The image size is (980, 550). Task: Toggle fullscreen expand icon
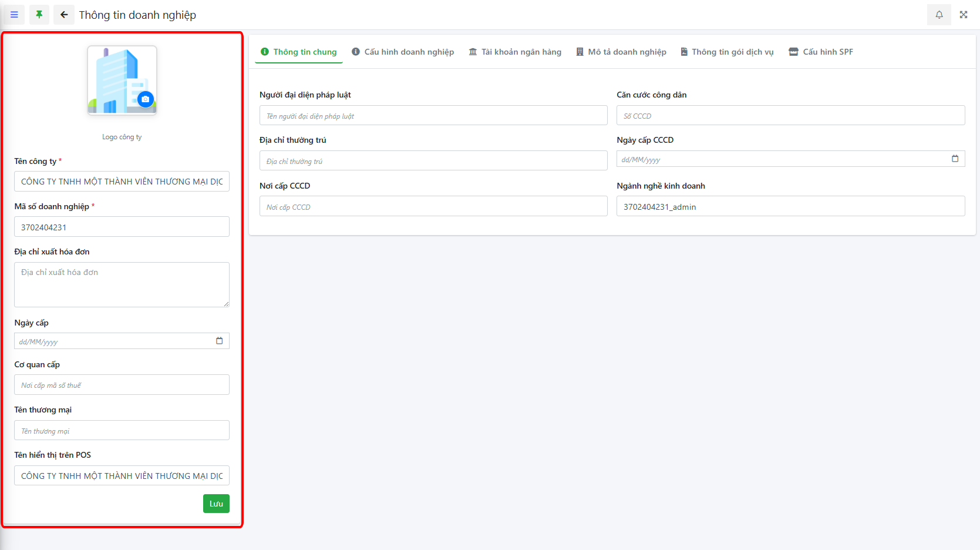pos(964,15)
